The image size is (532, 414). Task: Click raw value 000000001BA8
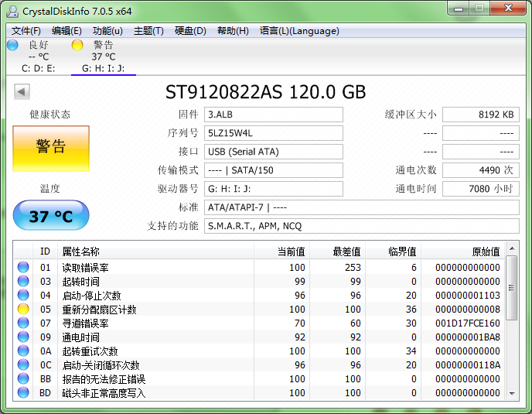pos(468,337)
